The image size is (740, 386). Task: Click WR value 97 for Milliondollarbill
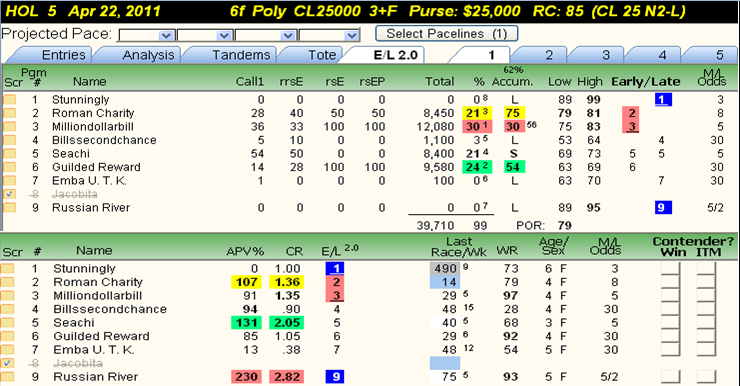pos(510,296)
